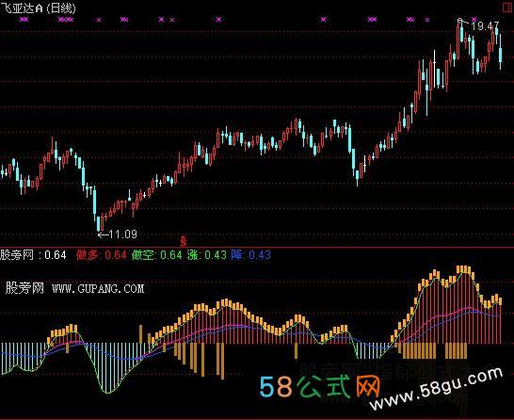Click the red divider between chart and indicator
514x420 pixels.
tap(257, 247)
